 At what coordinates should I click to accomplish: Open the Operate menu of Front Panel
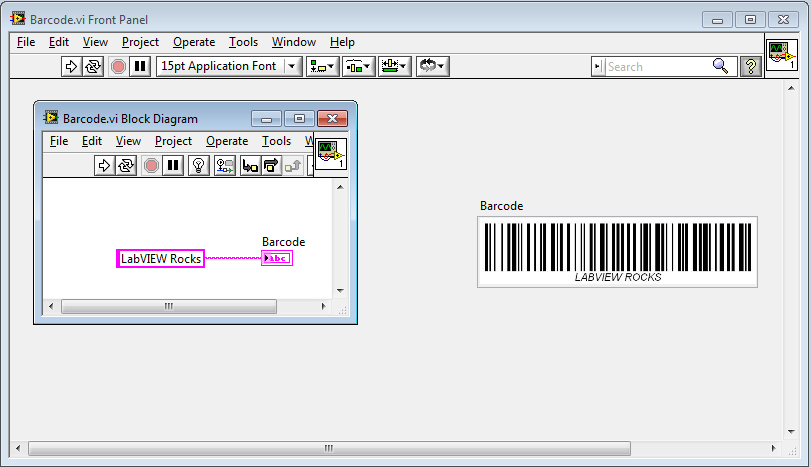[194, 42]
